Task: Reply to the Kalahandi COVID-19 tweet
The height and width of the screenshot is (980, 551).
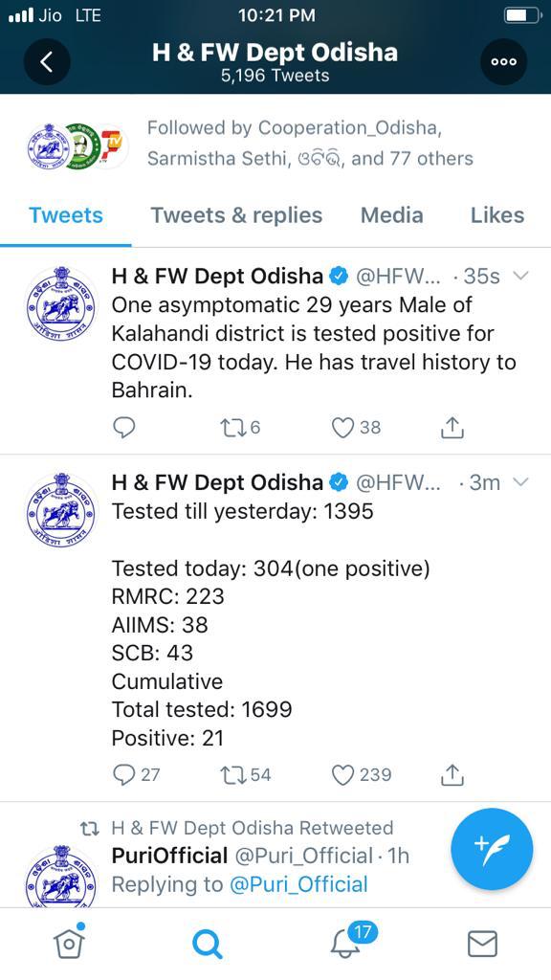Action: tap(123, 428)
